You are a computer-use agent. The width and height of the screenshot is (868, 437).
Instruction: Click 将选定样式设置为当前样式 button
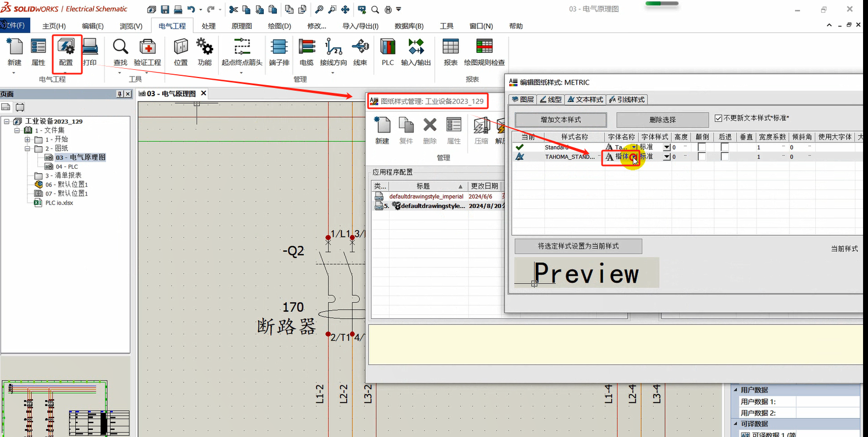pyautogui.click(x=578, y=246)
